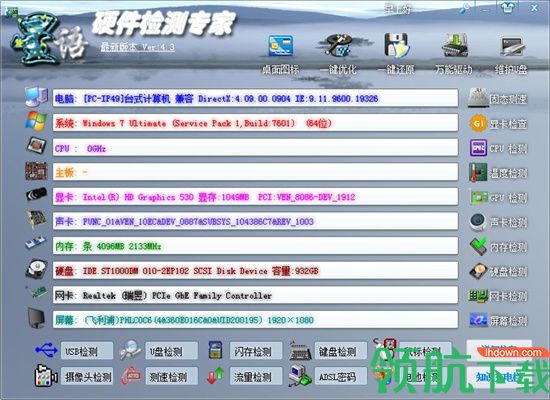550x400 pixels.
Task: Open 声卡检测 sound card detection
Action: pyautogui.click(x=498, y=222)
